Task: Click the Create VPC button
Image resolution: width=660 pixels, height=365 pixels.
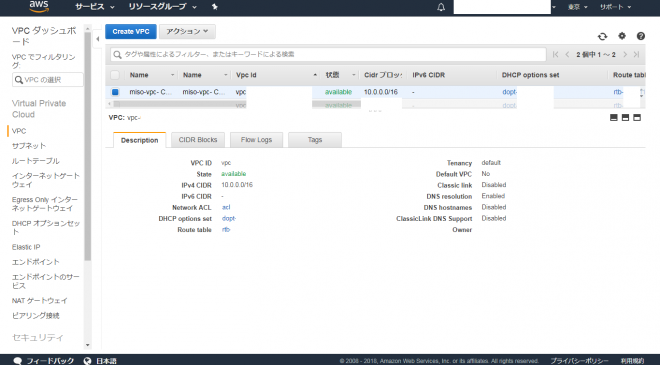Action: click(131, 32)
